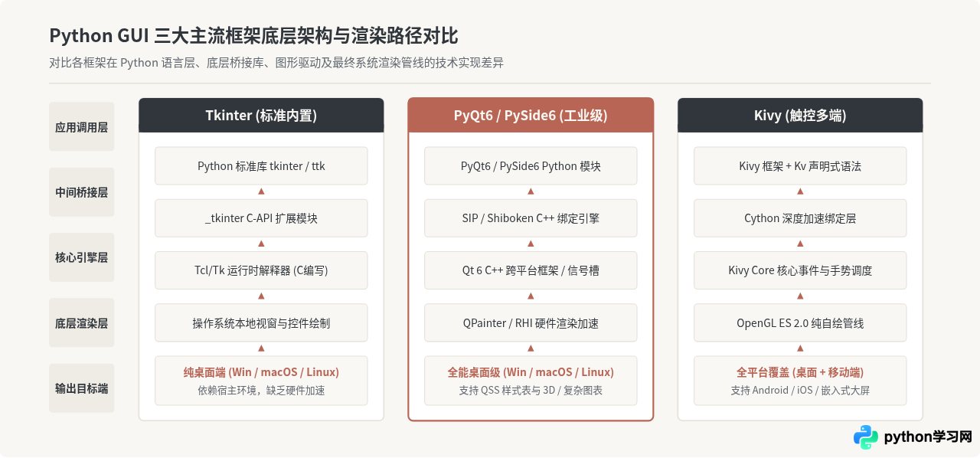
Task: Click the arrow under Cython 深度加速绑定层 box
Action: [800, 244]
